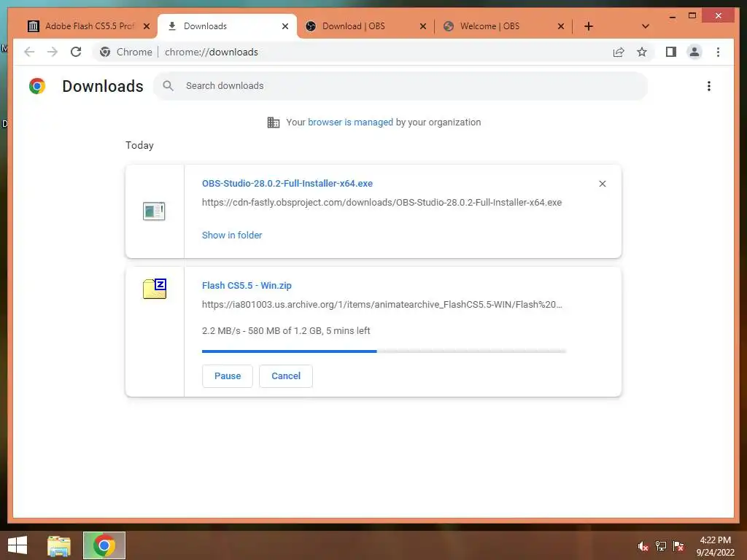Cancel the Flash CS5.5 download
The image size is (747, 560).
click(286, 376)
